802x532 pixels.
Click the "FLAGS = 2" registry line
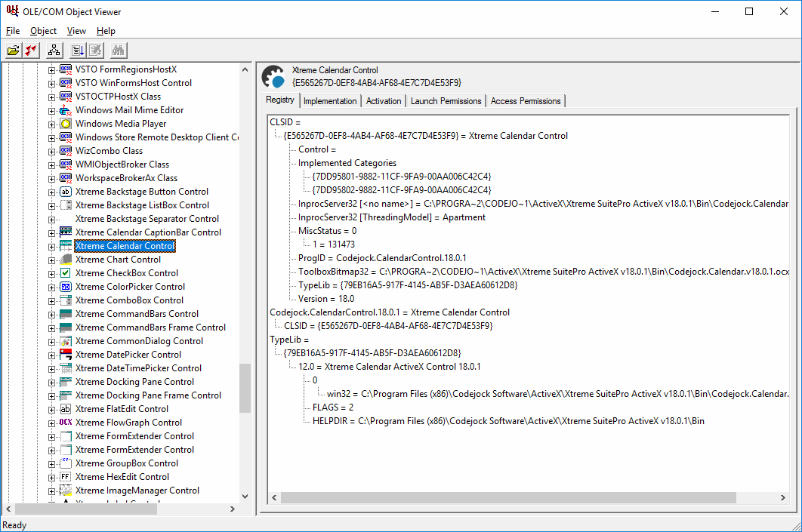click(333, 407)
